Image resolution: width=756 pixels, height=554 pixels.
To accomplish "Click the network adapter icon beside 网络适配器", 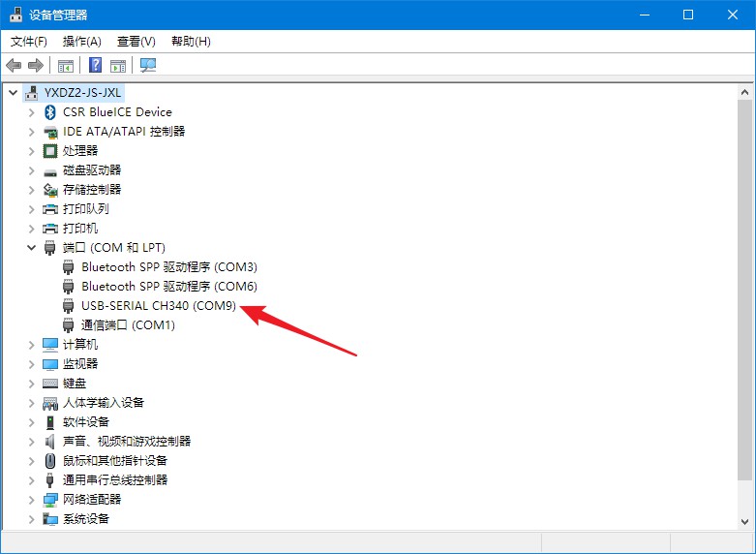I will click(x=50, y=500).
